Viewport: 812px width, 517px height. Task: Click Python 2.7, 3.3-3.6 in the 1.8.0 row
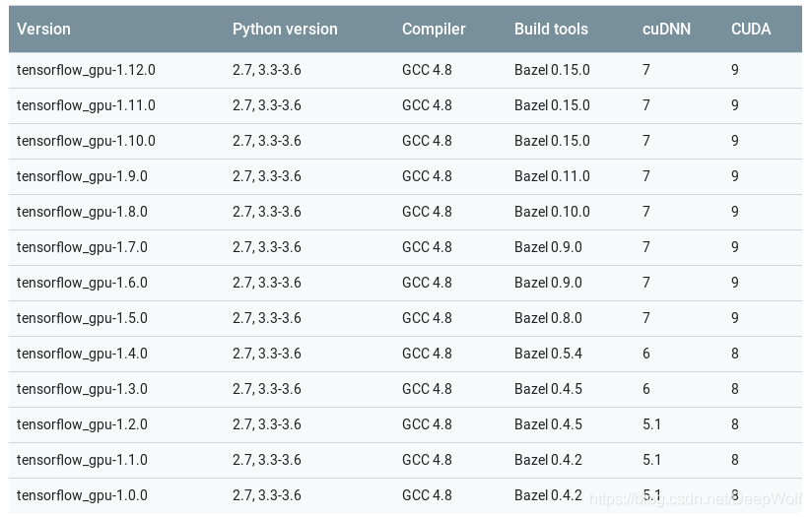(267, 212)
